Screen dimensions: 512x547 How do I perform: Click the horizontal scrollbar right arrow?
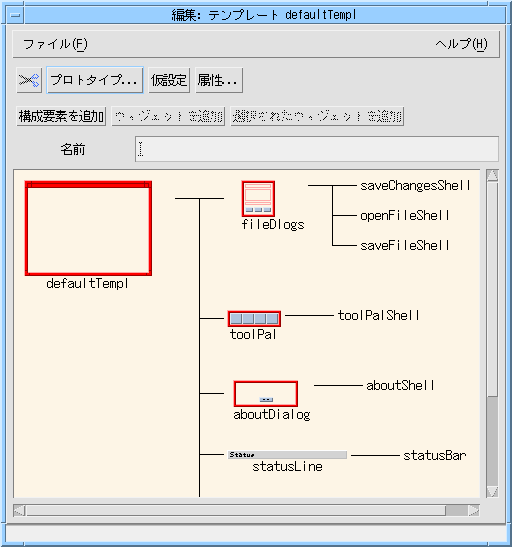[x=474, y=511]
